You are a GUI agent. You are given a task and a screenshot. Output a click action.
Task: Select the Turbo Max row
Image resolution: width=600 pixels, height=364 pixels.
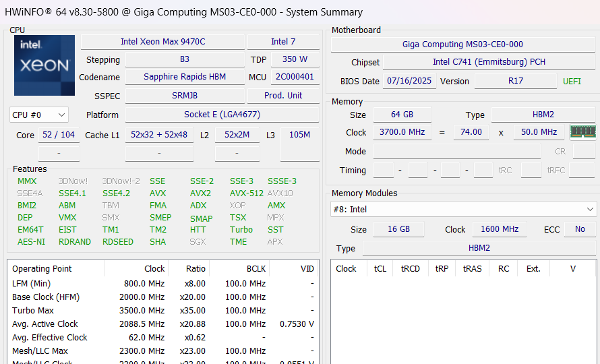(163, 311)
